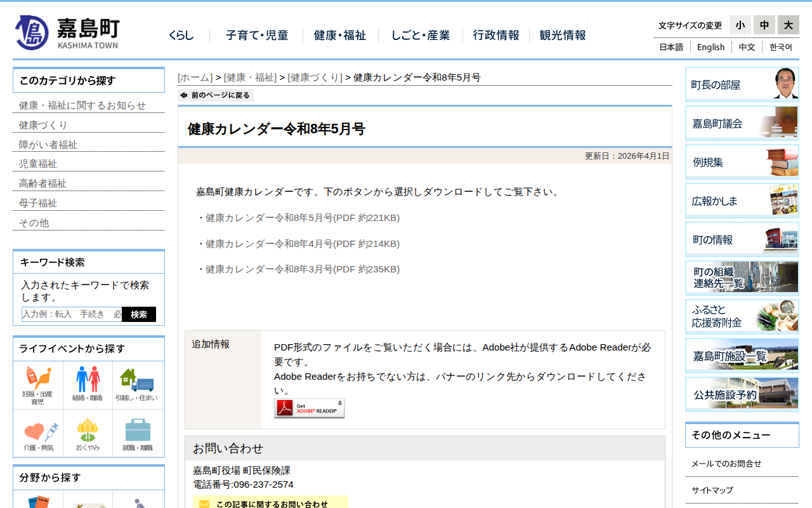Viewport: 812px width, 508px height.
Task: Open the 観光情報 navigation menu
Action: [x=563, y=36]
